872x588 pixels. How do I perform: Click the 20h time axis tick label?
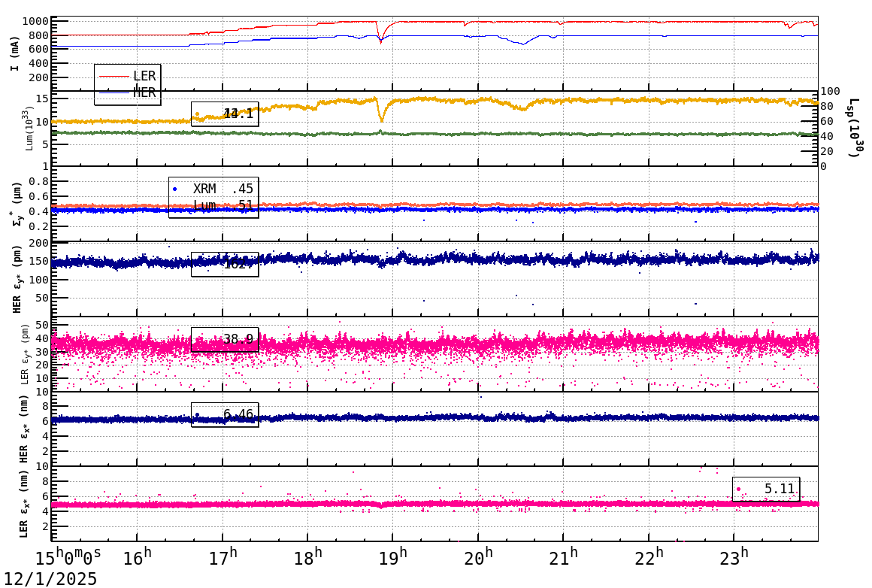tap(478, 557)
